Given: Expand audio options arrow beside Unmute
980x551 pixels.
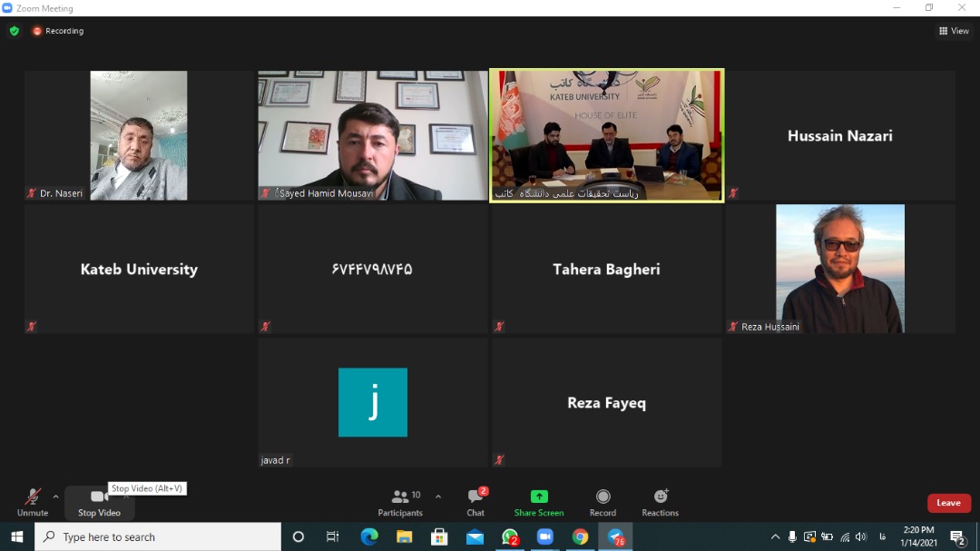Looking at the screenshot, I should 55,497.
